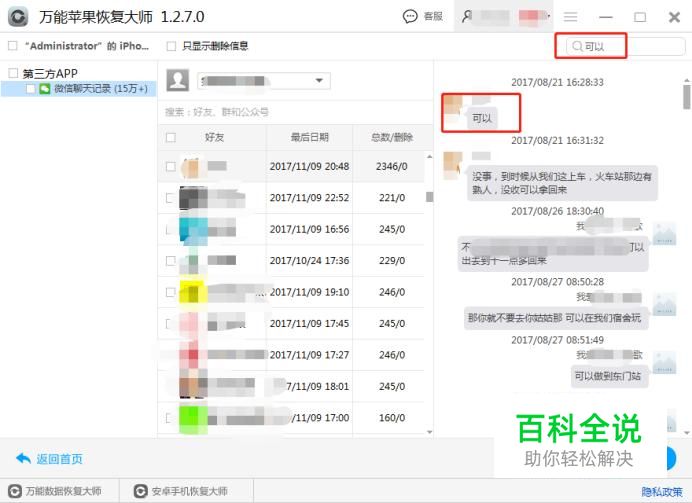Screen dimensions: 692x503
Task: Check the row dated 2017/10/24 17:36
Action: (x=171, y=260)
